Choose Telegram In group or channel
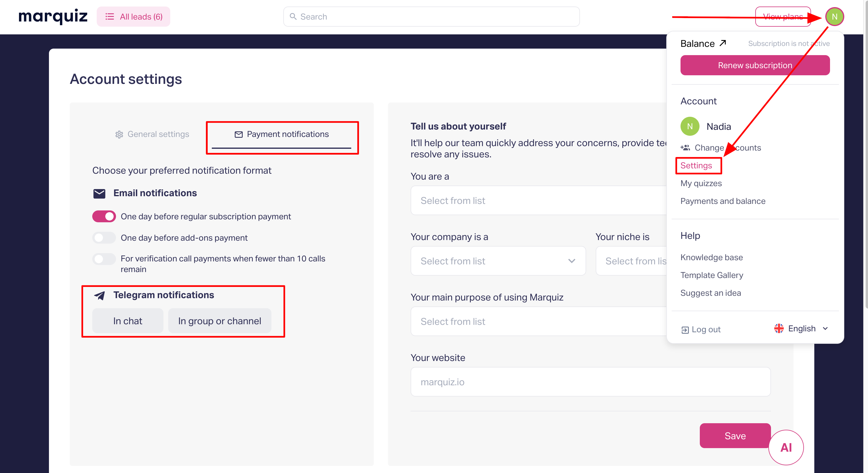 coord(220,321)
